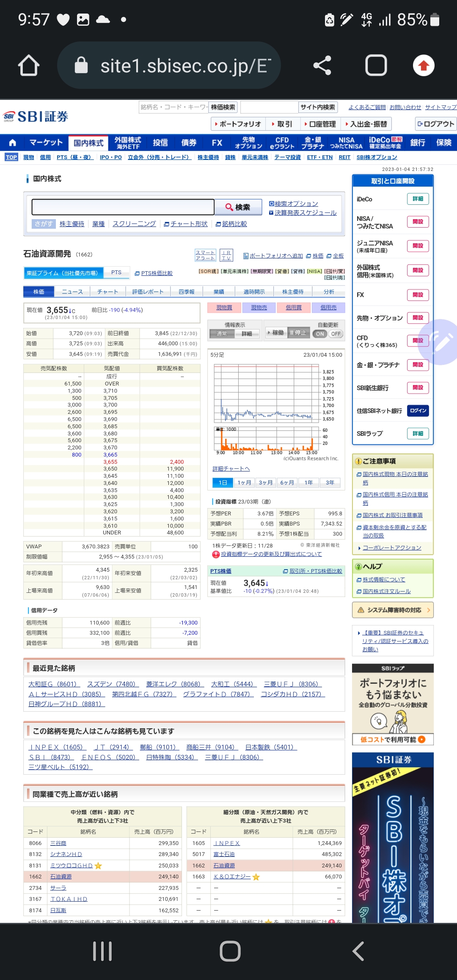Tap the browser home icon
The width and height of the screenshot is (457, 980).
tap(29, 66)
